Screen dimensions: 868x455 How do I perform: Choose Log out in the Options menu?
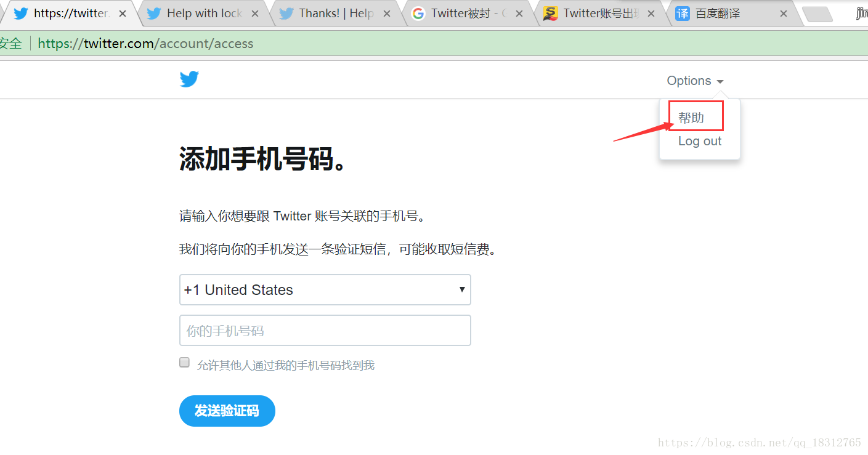pyautogui.click(x=700, y=141)
